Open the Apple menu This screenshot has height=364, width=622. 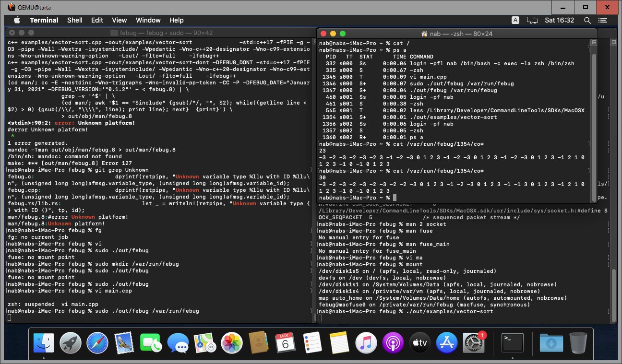pyautogui.click(x=17, y=20)
